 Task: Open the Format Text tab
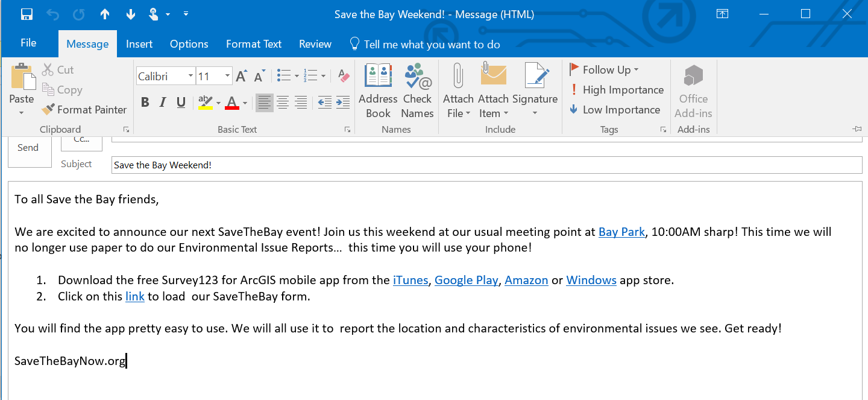(254, 44)
